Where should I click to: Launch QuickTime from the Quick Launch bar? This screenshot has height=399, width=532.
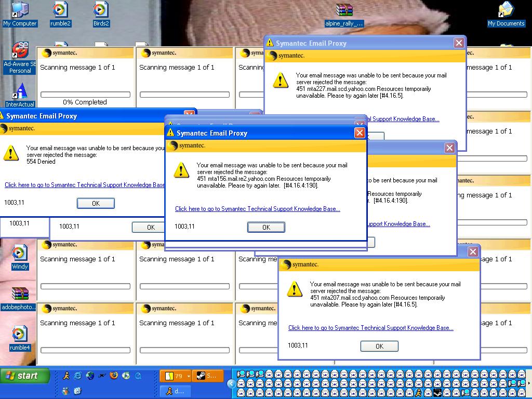tap(138, 376)
